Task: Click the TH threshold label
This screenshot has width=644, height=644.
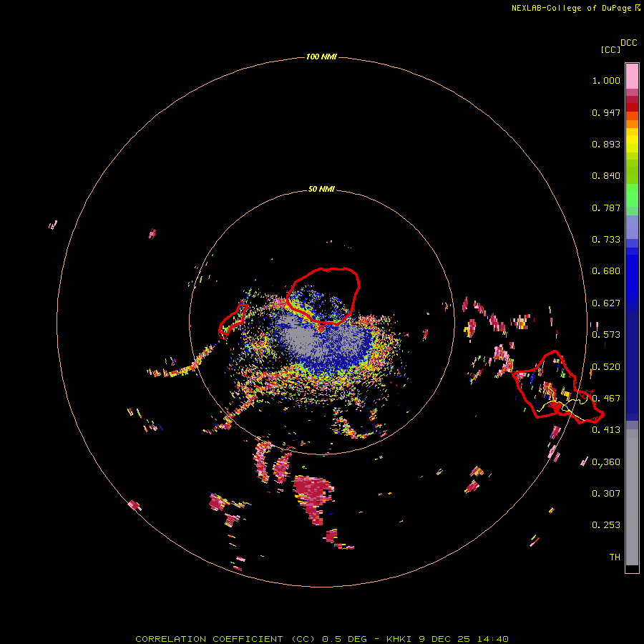Action: point(615,557)
